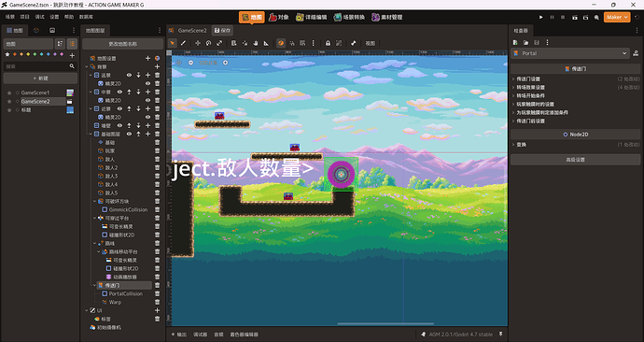
Task: Click the search magnifier in scene panel
Action: [72, 66]
